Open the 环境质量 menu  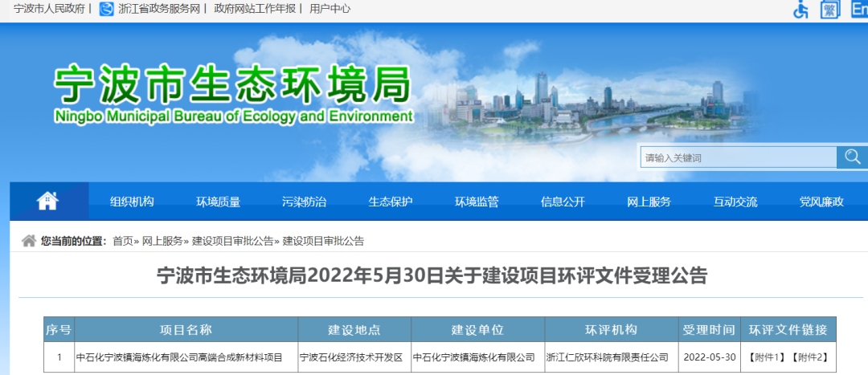pyautogui.click(x=218, y=202)
